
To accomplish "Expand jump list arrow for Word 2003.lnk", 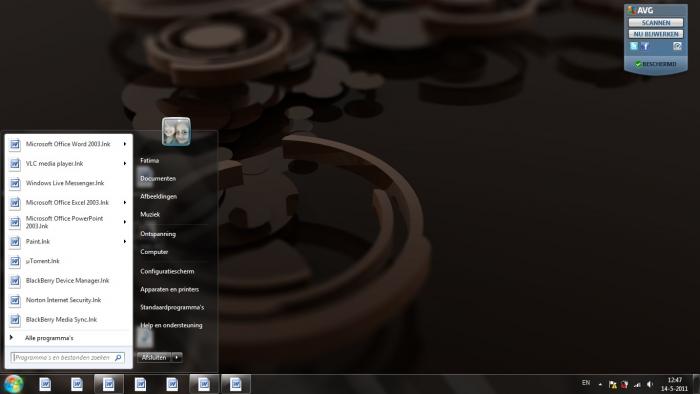I will coord(125,144).
